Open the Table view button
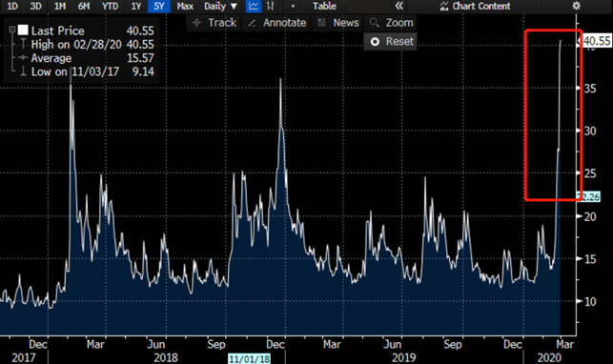 [324, 7]
